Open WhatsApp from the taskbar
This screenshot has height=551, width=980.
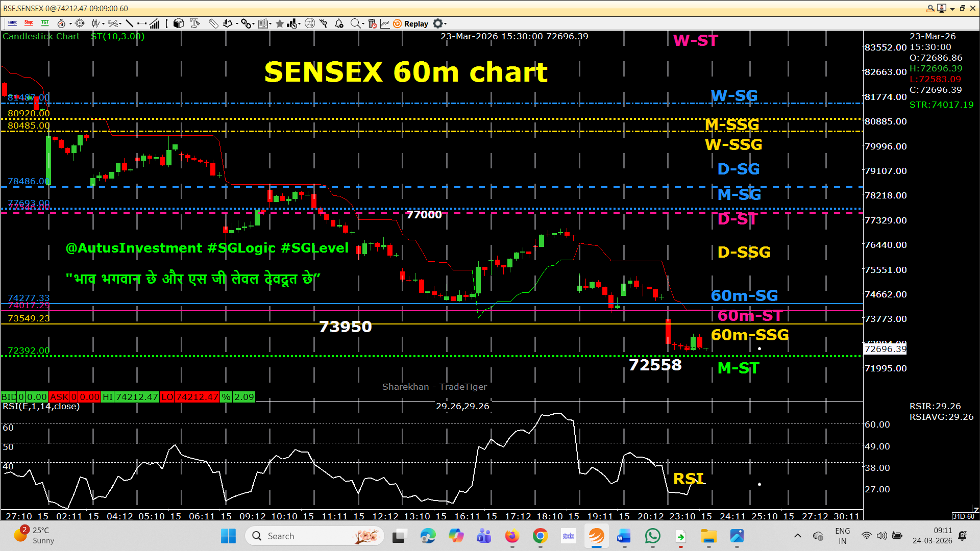652,536
